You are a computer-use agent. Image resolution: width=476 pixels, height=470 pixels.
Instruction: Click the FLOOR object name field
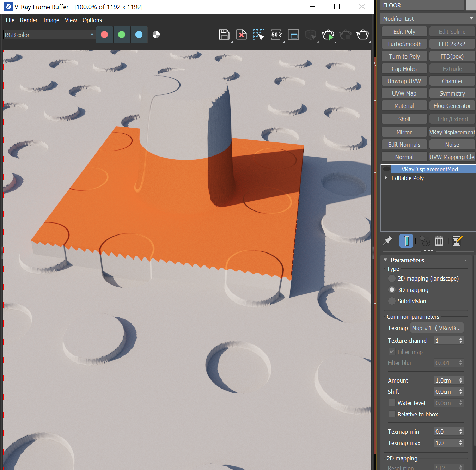click(x=422, y=5)
